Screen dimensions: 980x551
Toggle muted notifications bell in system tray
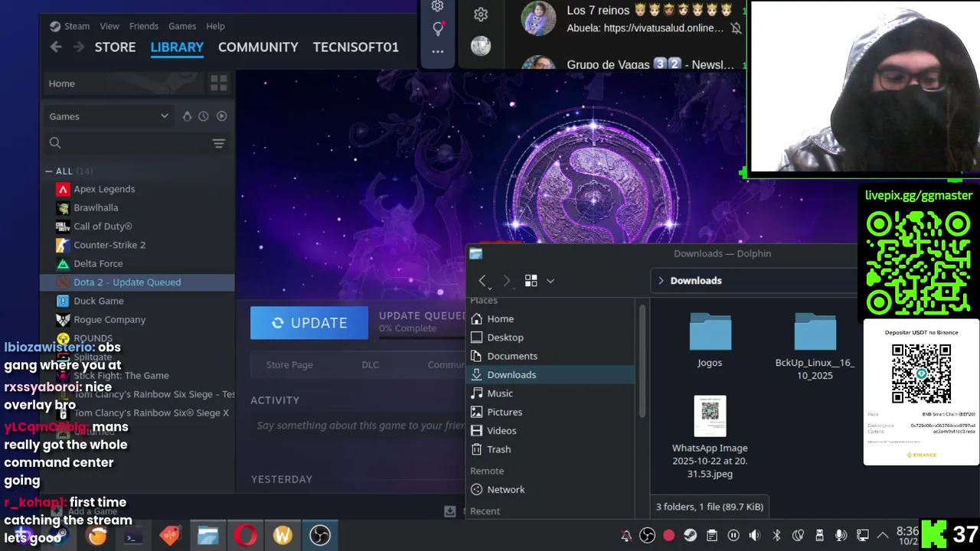pyautogui.click(x=626, y=536)
